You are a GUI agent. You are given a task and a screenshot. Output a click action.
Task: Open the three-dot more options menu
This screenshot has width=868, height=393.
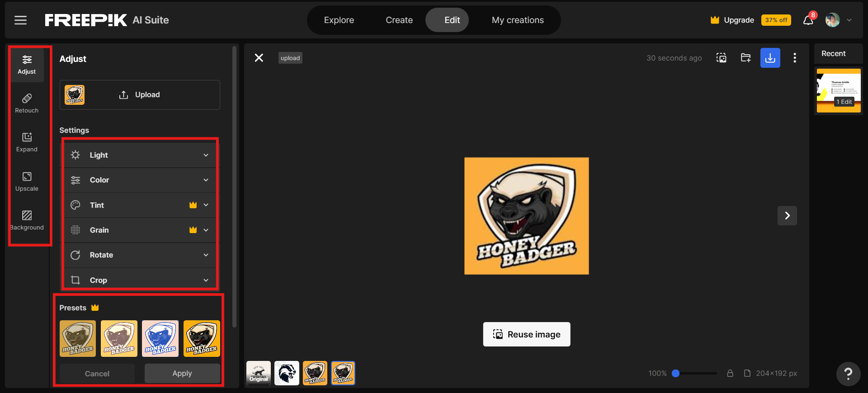point(795,58)
